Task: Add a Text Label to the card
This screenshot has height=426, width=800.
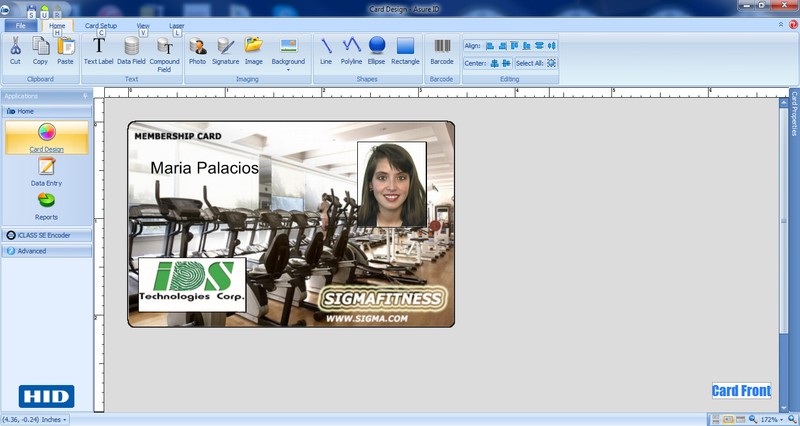Action: (x=98, y=51)
